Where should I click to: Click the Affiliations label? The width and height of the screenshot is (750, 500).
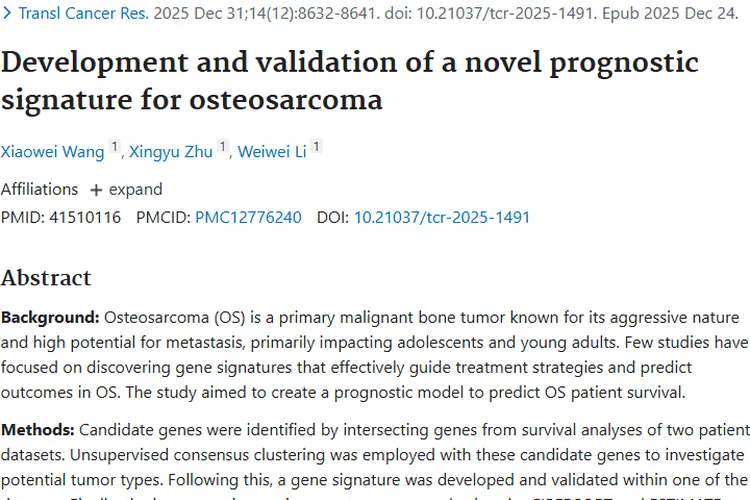click(x=39, y=189)
